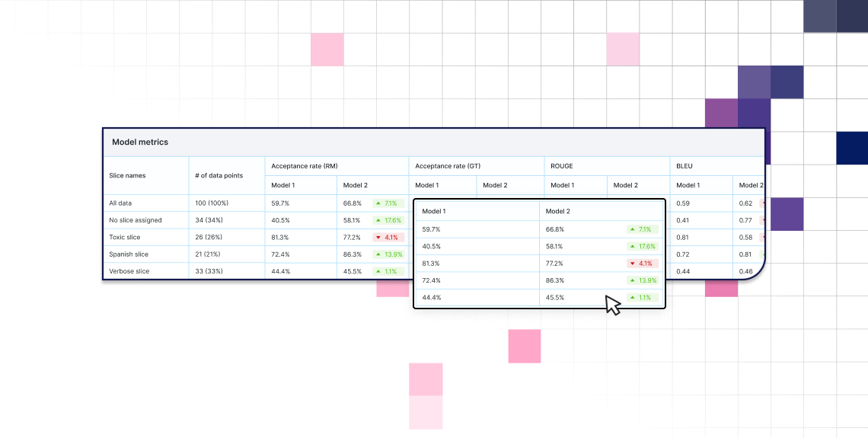Select BLEU Model 2 value 0.77
The width and height of the screenshot is (868, 438).
click(745, 220)
